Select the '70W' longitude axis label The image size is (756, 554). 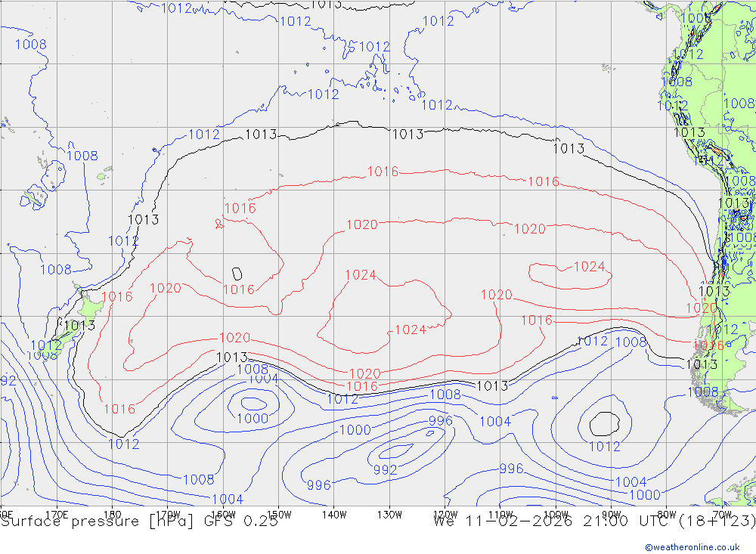tap(722, 514)
